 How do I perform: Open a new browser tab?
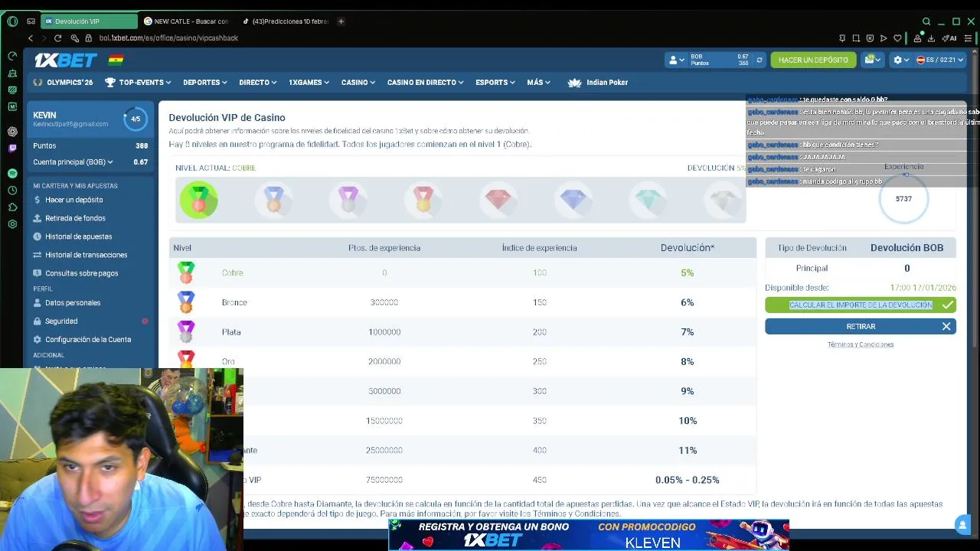click(341, 21)
